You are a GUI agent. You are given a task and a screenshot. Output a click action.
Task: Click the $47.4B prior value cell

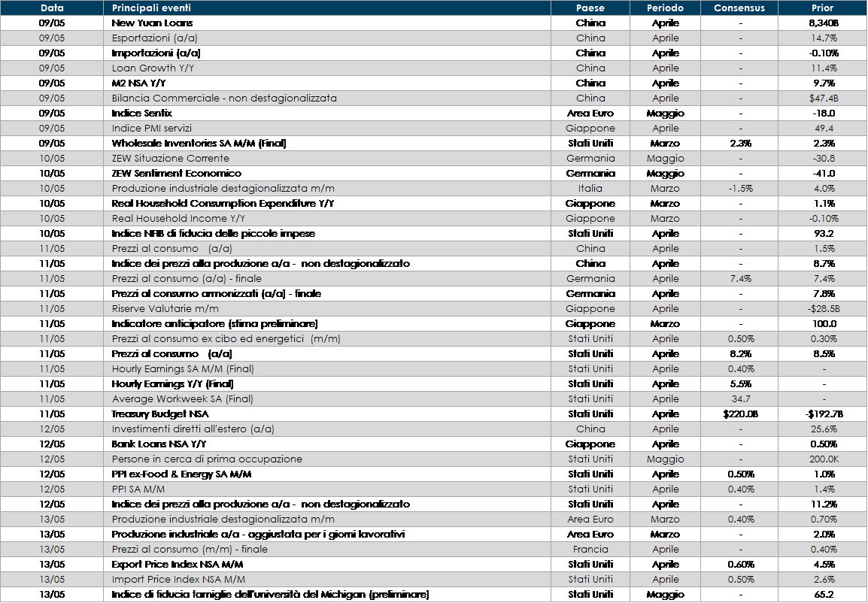click(822, 98)
